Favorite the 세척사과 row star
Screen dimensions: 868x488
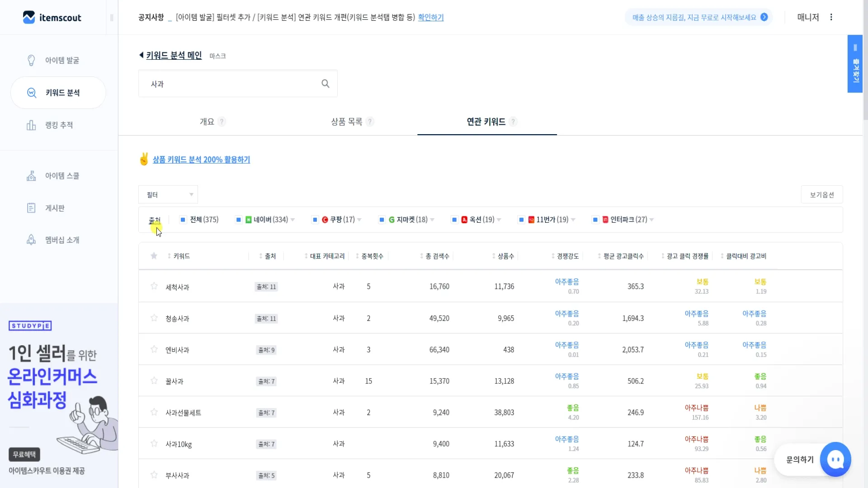pos(154,286)
